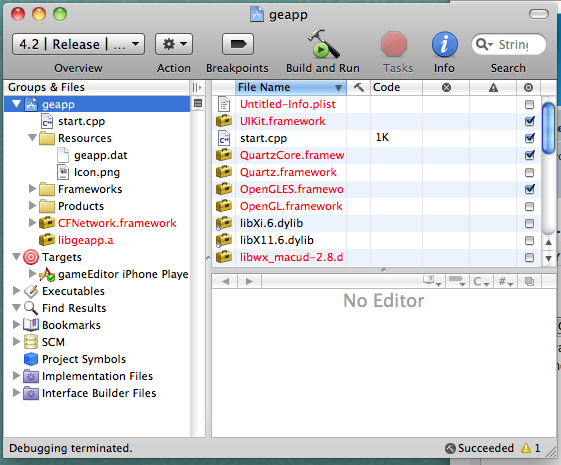This screenshot has height=465, width=561.
Task: Select the geapp project icon in Groups
Action: [x=31, y=104]
